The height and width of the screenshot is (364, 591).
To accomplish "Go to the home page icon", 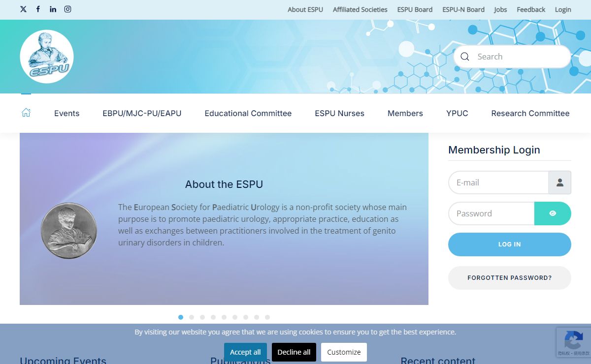I will 26,113.
